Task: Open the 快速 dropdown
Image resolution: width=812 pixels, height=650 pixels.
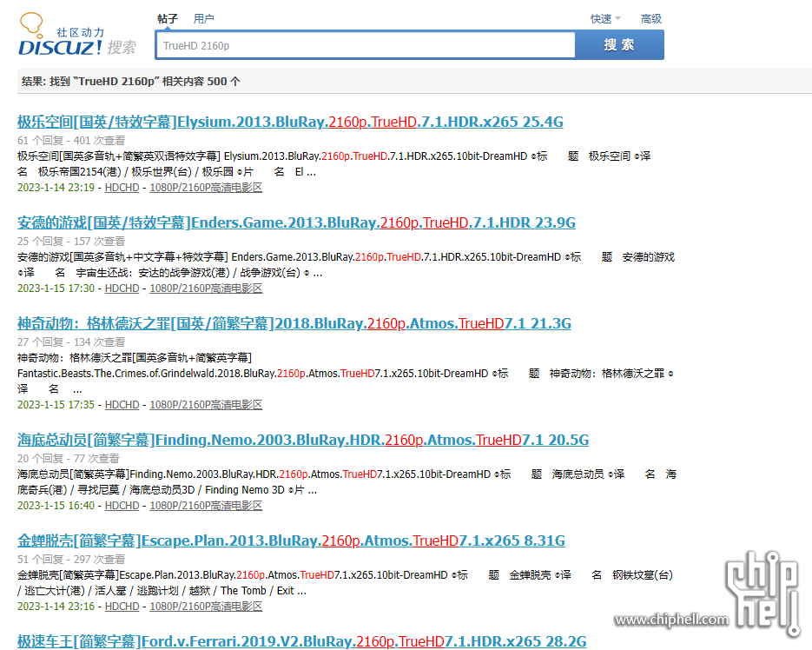Action: click(605, 19)
